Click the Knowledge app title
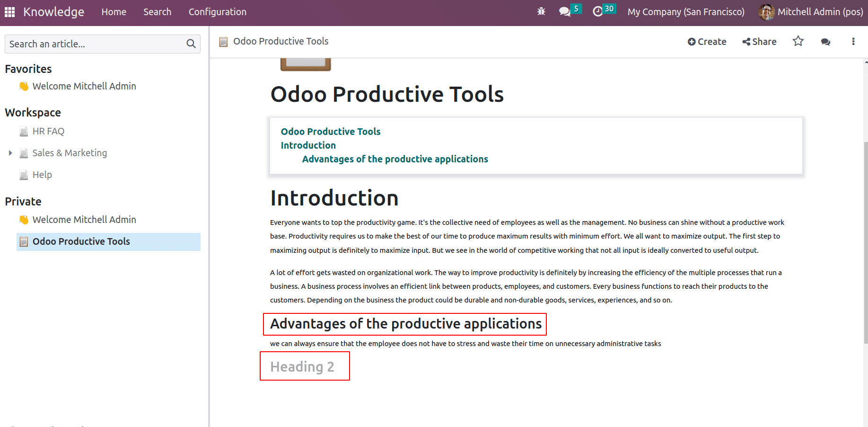Image resolution: width=868 pixels, height=427 pixels. pyautogui.click(x=53, y=12)
